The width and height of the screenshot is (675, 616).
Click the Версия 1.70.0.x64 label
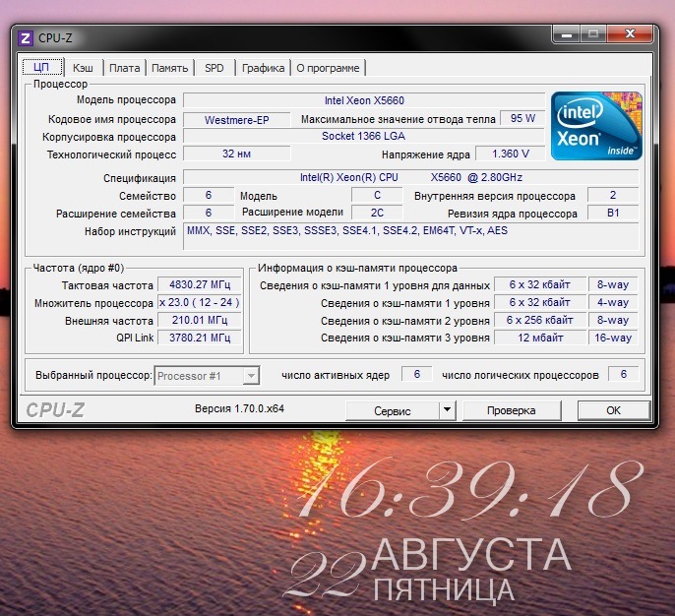click(239, 408)
